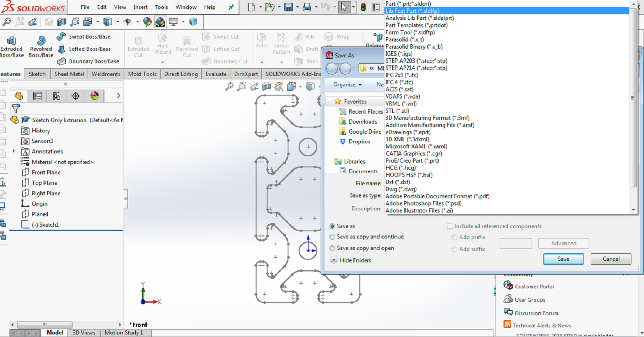The height and width of the screenshot is (337, 644).
Task: Switch to the Sheet Metal tab
Action: 70,74
